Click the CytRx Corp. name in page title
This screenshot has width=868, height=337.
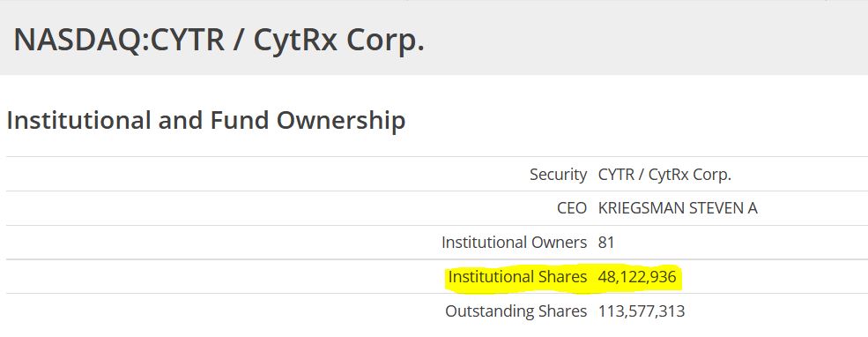click(x=338, y=40)
